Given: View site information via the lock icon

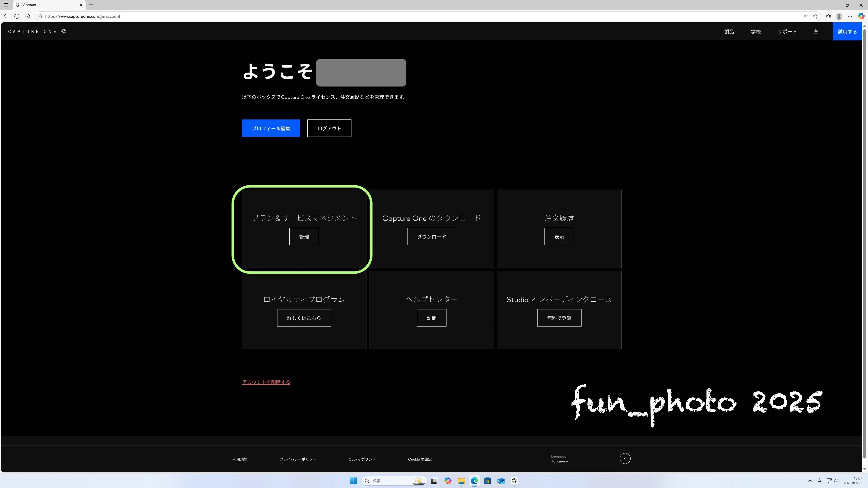Looking at the screenshot, I should [x=40, y=16].
